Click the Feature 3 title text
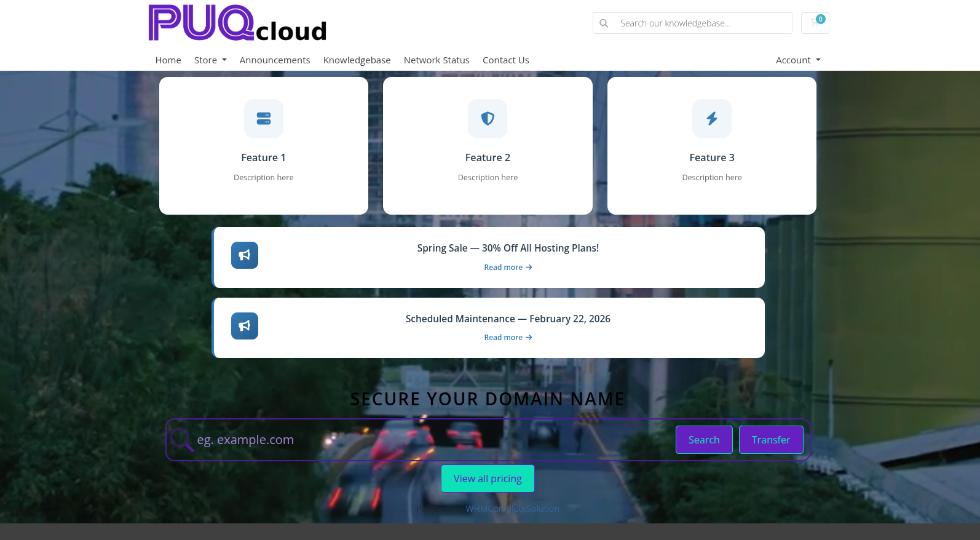Image resolution: width=980 pixels, height=540 pixels. pos(712,158)
